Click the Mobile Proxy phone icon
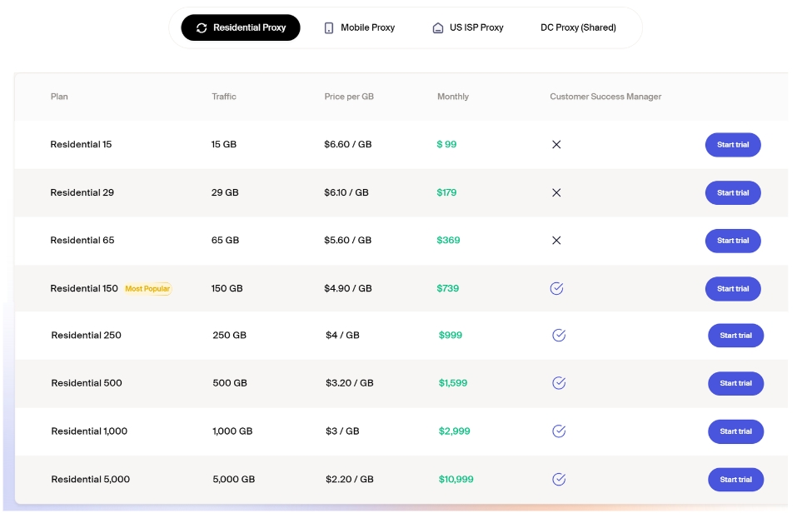The height and width of the screenshot is (513, 812). [329, 27]
